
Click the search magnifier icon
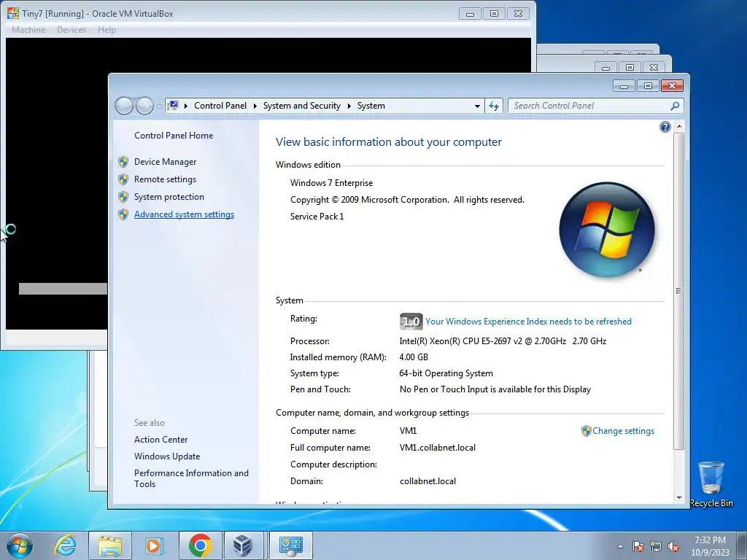point(675,106)
